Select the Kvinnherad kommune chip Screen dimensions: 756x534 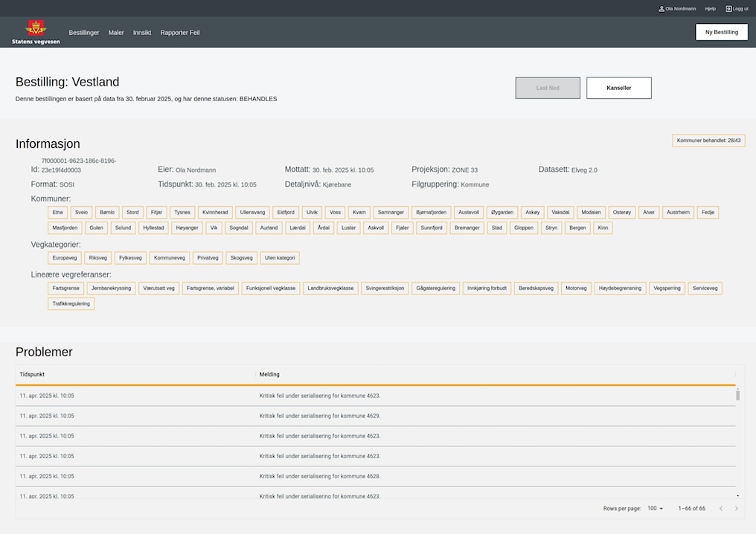(215, 213)
